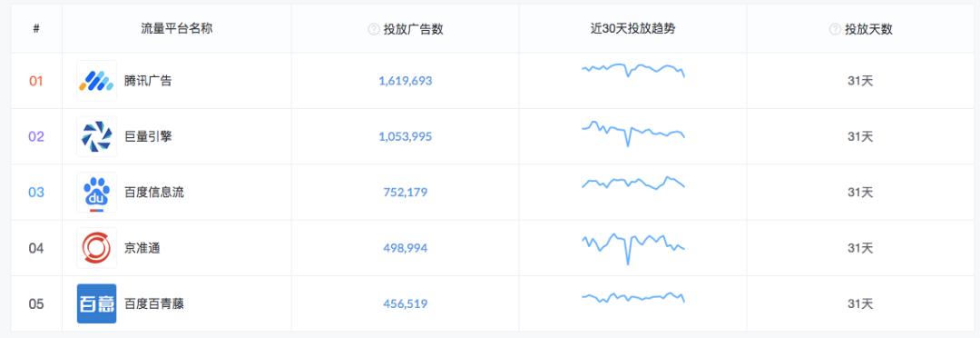Click the 近30天投放趋势 column header

click(632, 29)
